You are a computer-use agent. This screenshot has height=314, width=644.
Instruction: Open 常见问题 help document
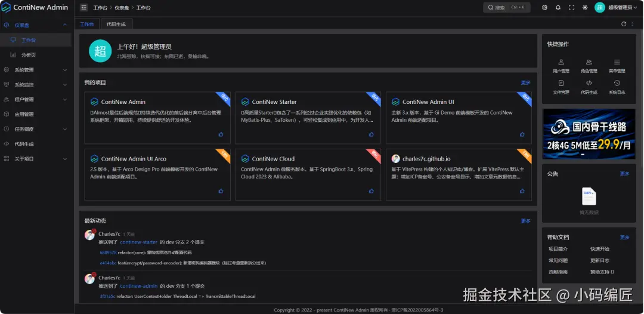click(558, 260)
